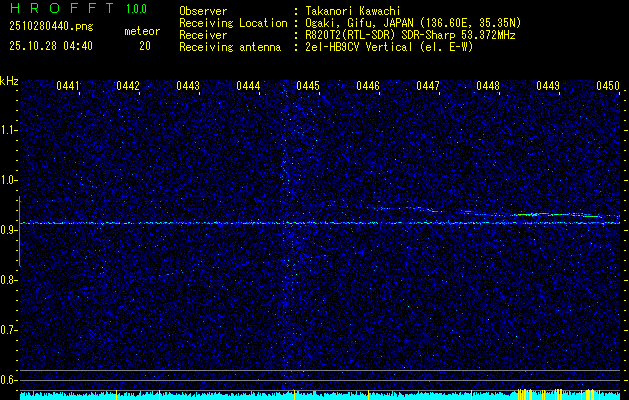
Task: Click the 0443 time label
Action: coord(188,87)
